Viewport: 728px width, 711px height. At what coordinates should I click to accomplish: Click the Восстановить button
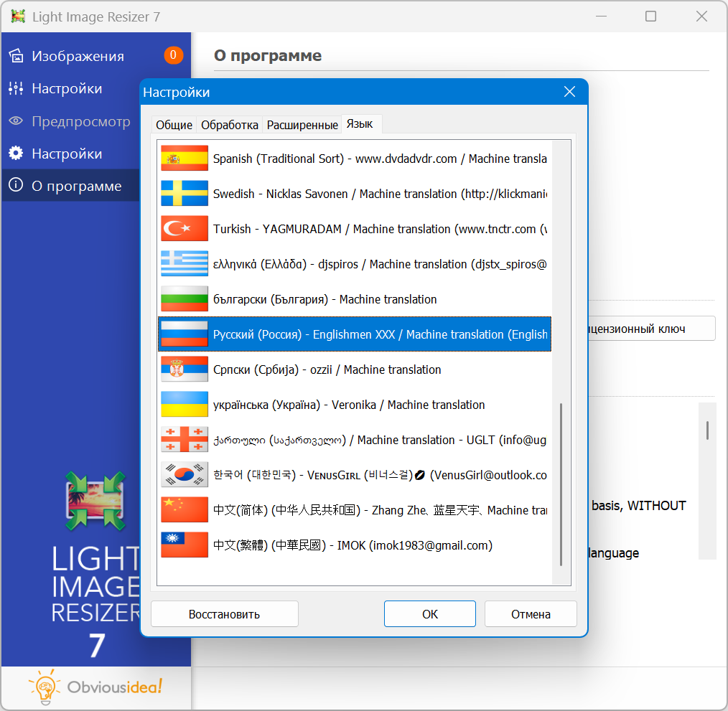(225, 614)
